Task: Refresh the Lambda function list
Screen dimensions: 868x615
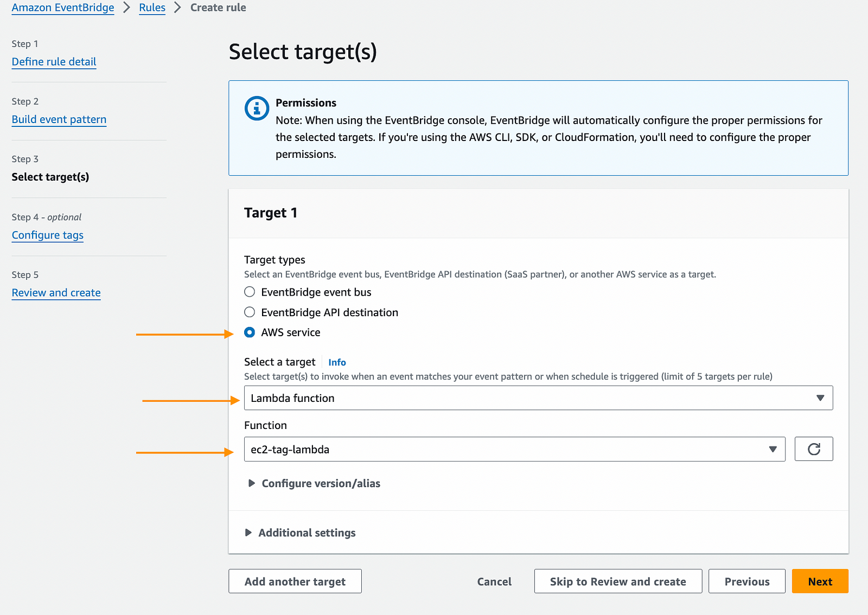Action: pos(814,449)
